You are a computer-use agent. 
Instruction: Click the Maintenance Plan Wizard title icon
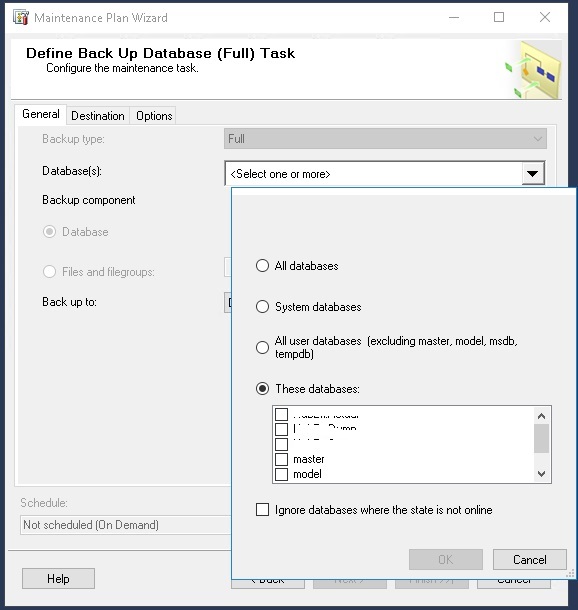click(x=21, y=18)
